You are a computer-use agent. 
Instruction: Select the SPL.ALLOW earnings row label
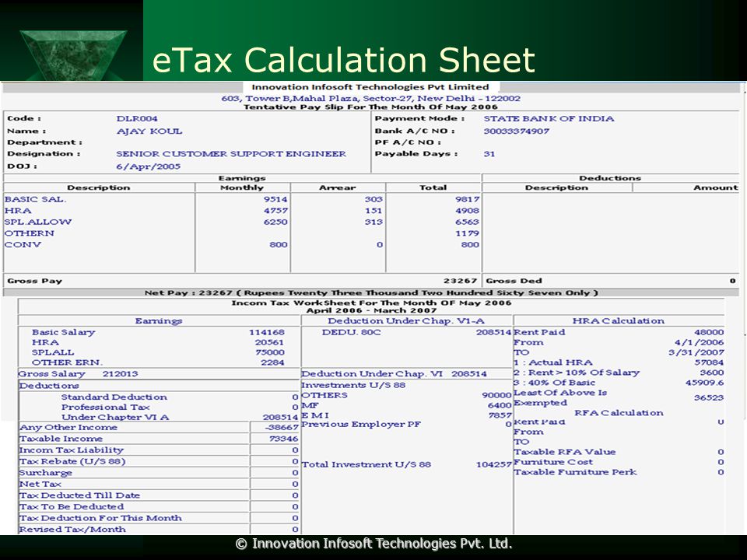tap(38, 222)
